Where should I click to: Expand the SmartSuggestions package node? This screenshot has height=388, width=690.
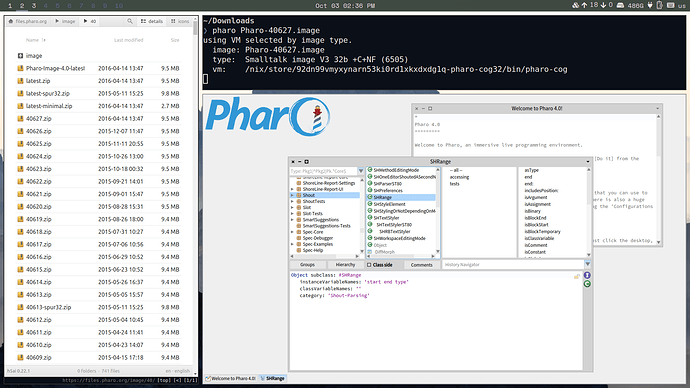[292, 220]
